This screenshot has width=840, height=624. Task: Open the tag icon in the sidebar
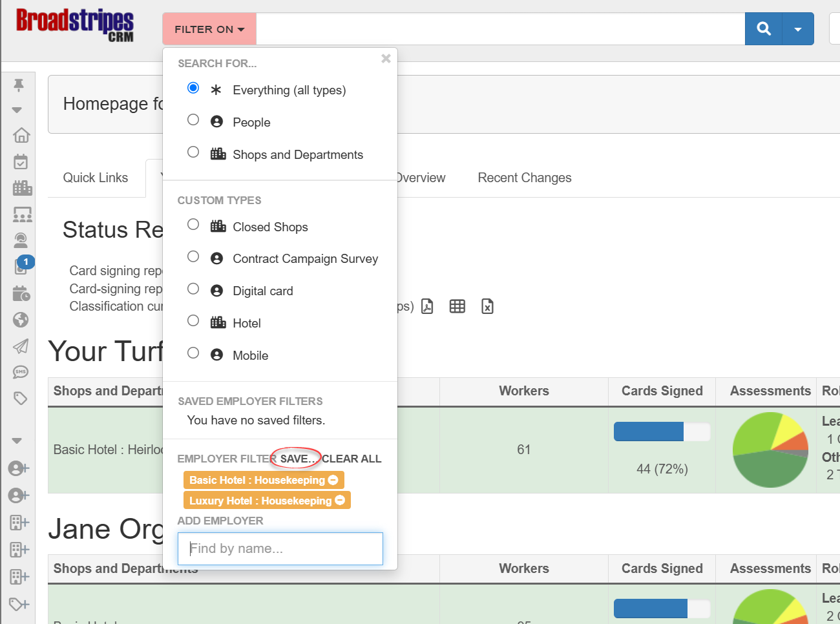click(21, 399)
